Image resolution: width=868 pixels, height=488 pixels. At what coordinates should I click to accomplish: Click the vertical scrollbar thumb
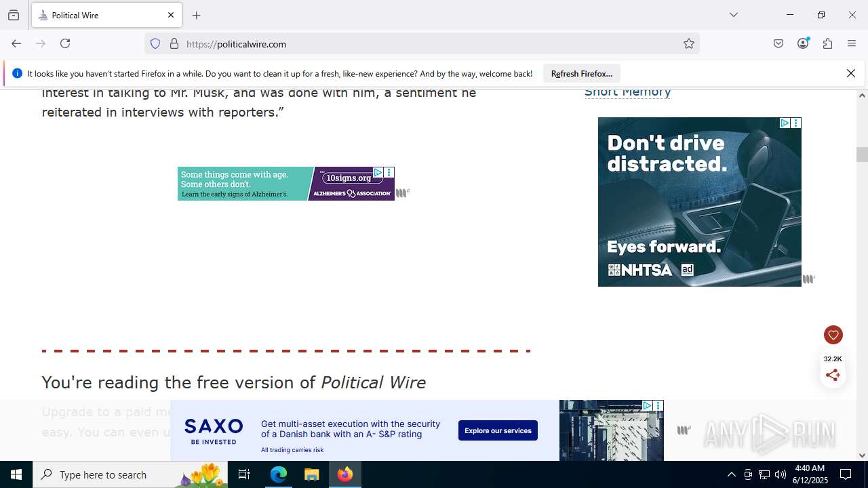click(x=863, y=155)
